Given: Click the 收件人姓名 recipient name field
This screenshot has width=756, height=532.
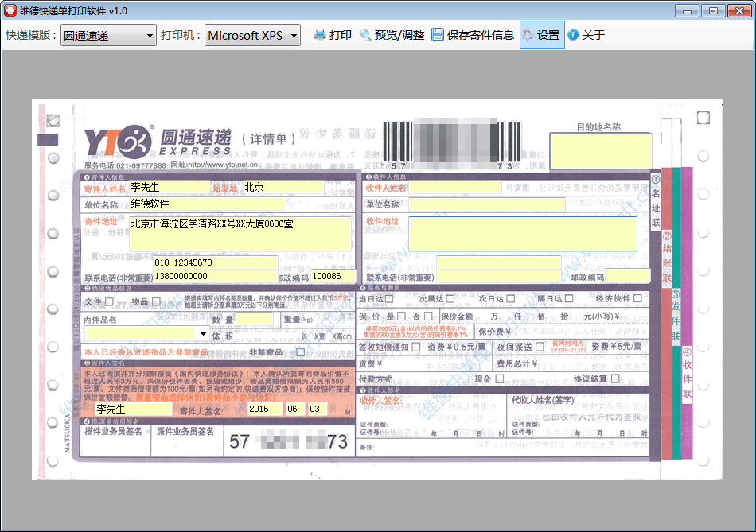Looking at the screenshot, I should coord(455,187).
